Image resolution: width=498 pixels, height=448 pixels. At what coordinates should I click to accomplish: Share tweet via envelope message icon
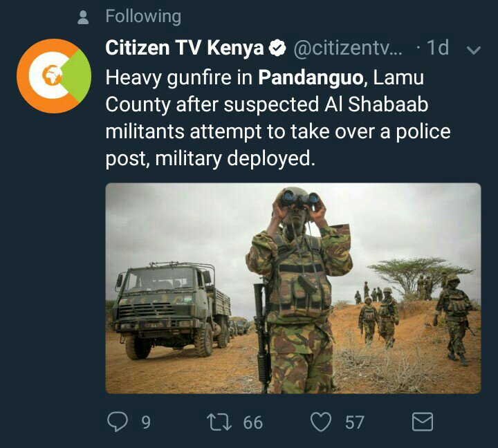click(423, 422)
